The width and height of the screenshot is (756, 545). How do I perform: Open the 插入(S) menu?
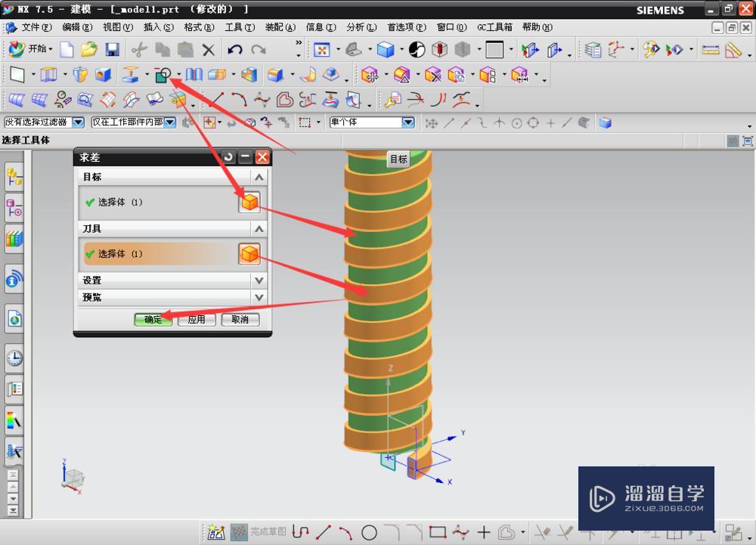click(159, 27)
